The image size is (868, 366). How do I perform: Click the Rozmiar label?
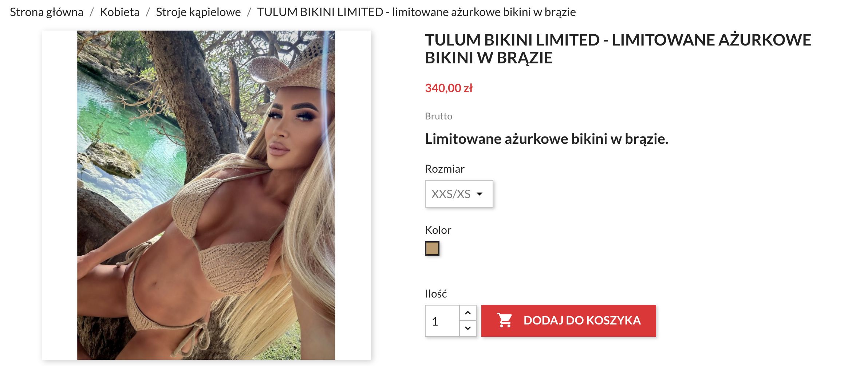tap(445, 169)
